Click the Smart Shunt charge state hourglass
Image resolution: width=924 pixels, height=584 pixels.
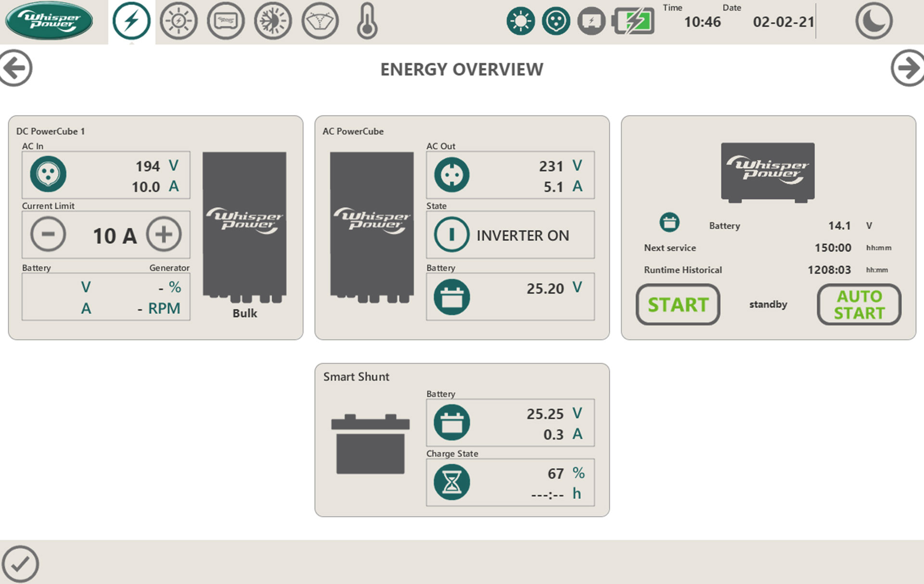pyautogui.click(x=451, y=482)
